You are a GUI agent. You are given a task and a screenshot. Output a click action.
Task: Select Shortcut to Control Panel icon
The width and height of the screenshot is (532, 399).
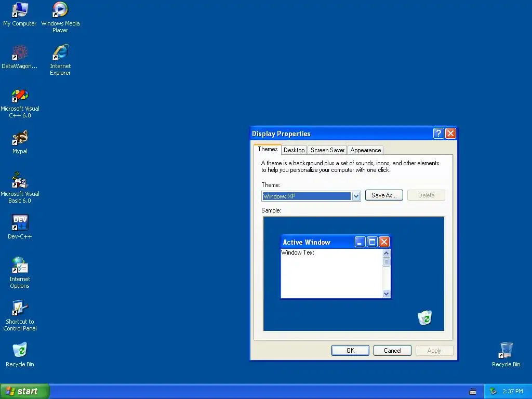tap(20, 315)
